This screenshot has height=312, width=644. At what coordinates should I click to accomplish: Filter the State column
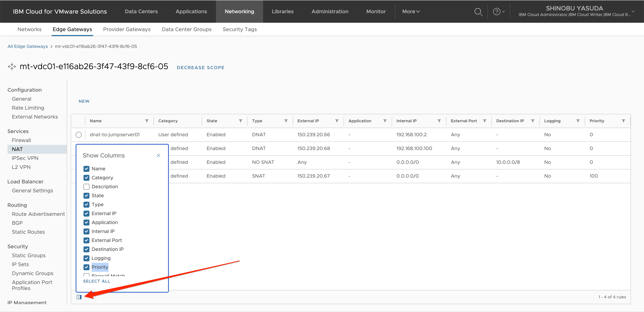click(x=240, y=121)
